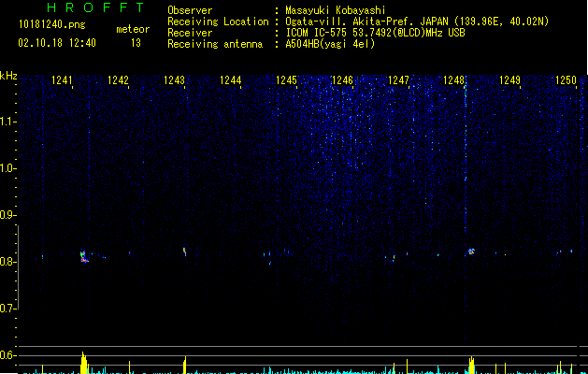588x374 pixels.
Task: Click the Receiving antenna label
Action: coord(215,44)
